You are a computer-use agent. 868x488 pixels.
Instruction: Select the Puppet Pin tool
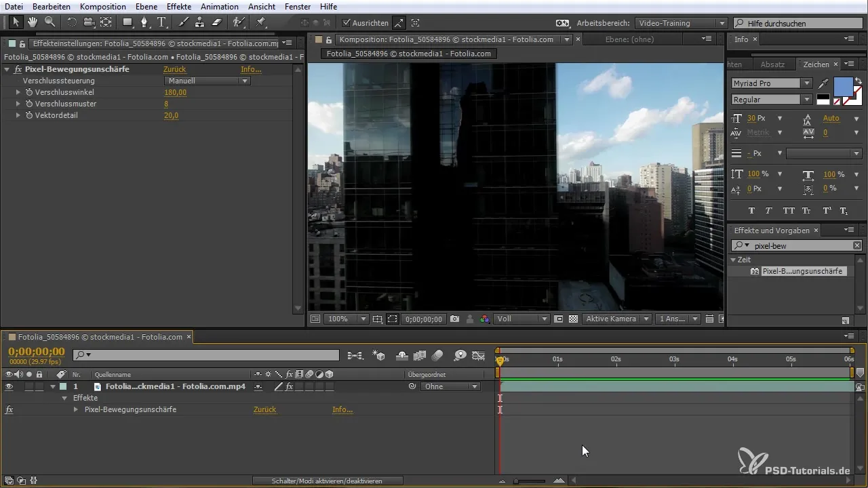260,22
